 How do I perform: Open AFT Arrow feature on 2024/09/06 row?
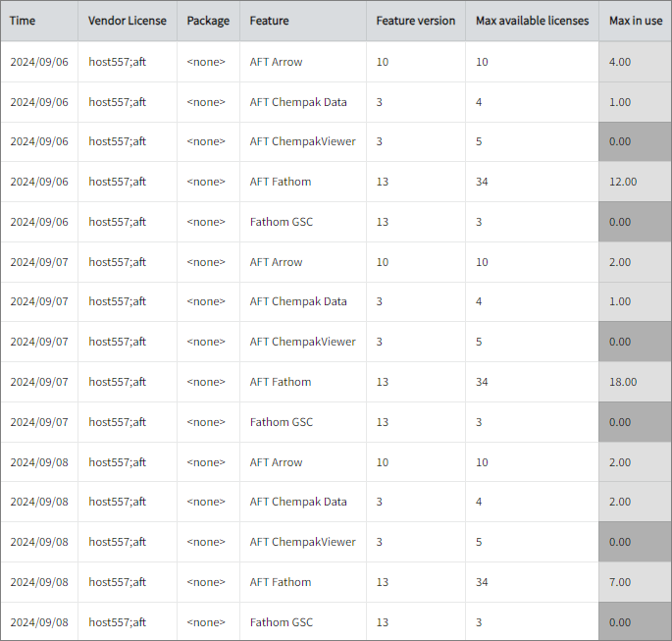coord(276,62)
